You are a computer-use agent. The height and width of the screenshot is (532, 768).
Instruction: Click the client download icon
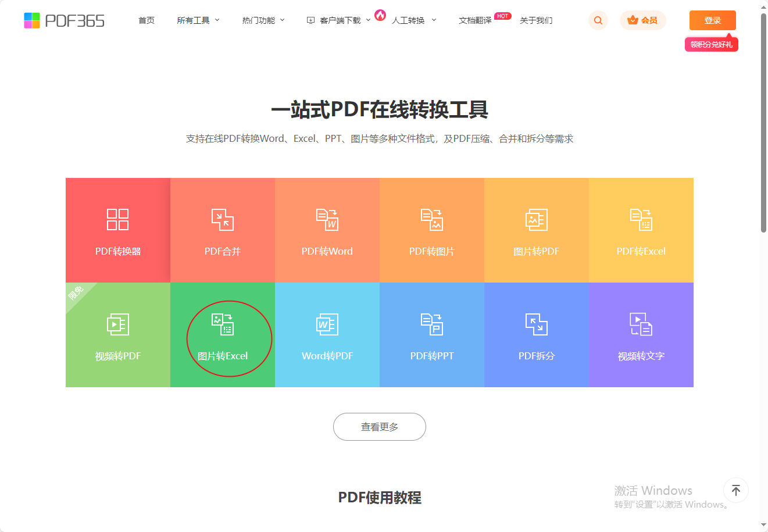[x=310, y=20]
